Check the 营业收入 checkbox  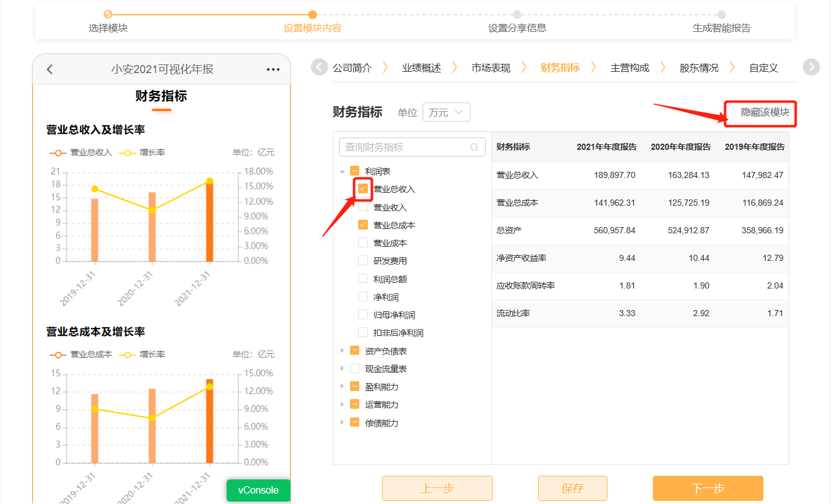coord(363,207)
